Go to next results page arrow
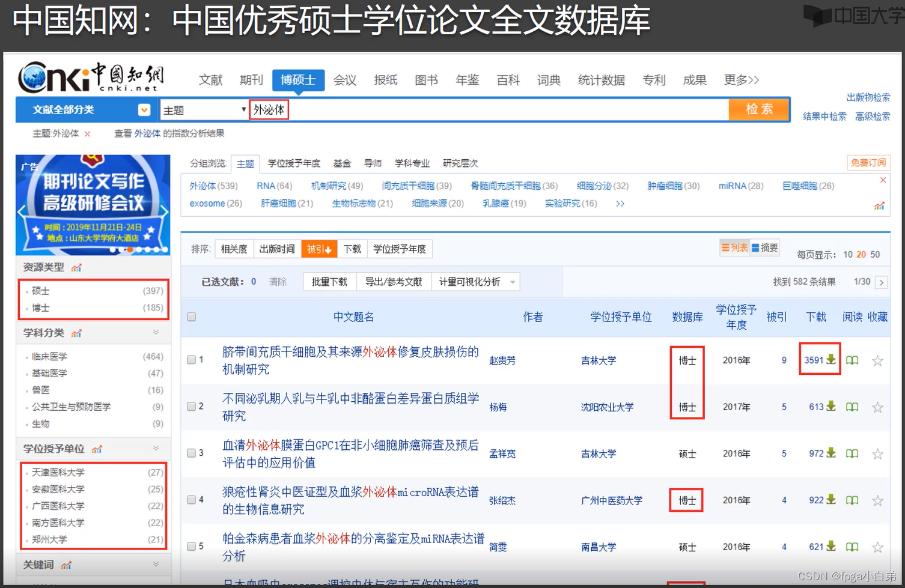905x588 pixels. [882, 282]
